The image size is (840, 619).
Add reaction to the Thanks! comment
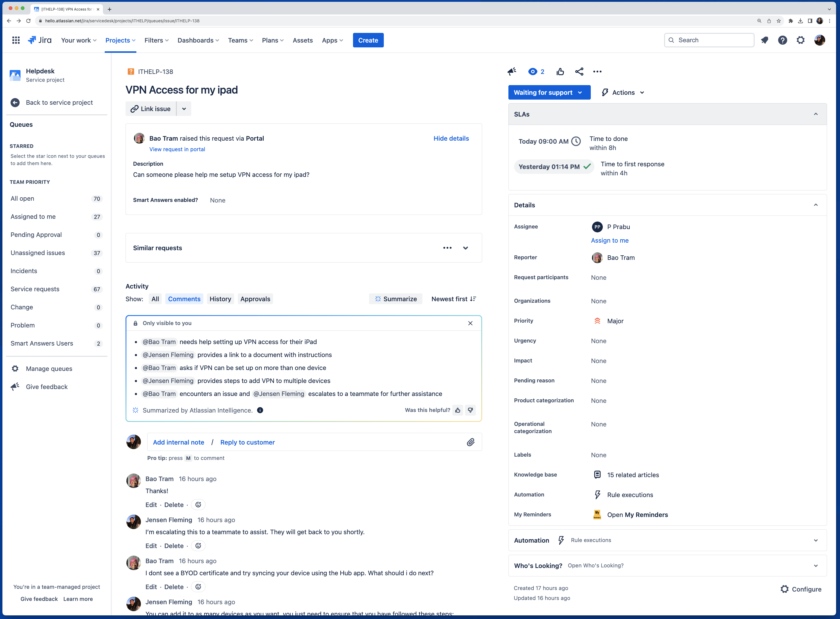click(198, 504)
